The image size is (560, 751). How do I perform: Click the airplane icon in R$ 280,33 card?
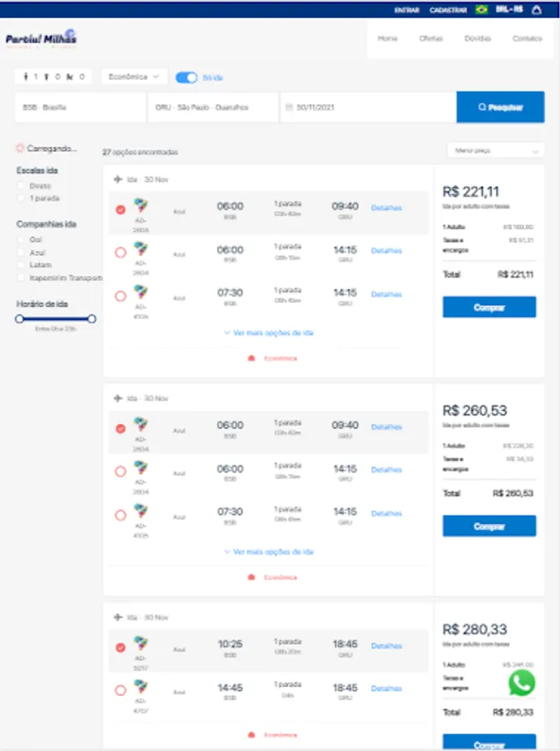click(118, 617)
